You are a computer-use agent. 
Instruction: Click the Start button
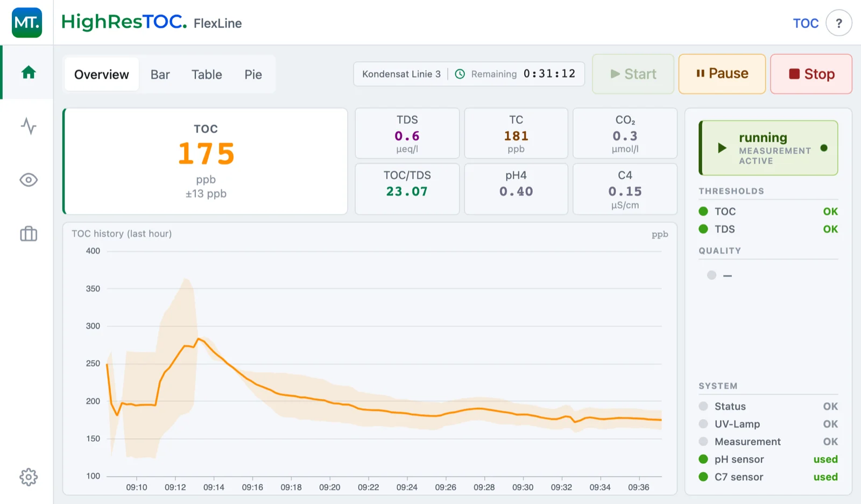point(633,74)
